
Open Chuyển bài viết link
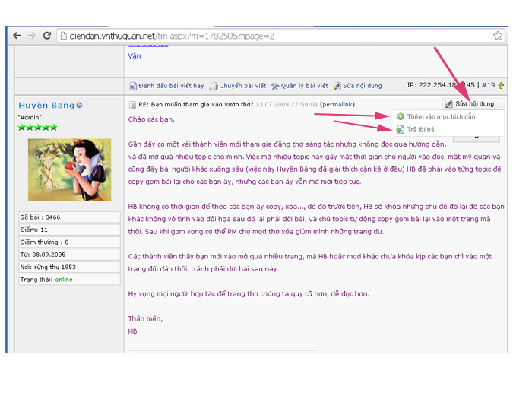242,86
